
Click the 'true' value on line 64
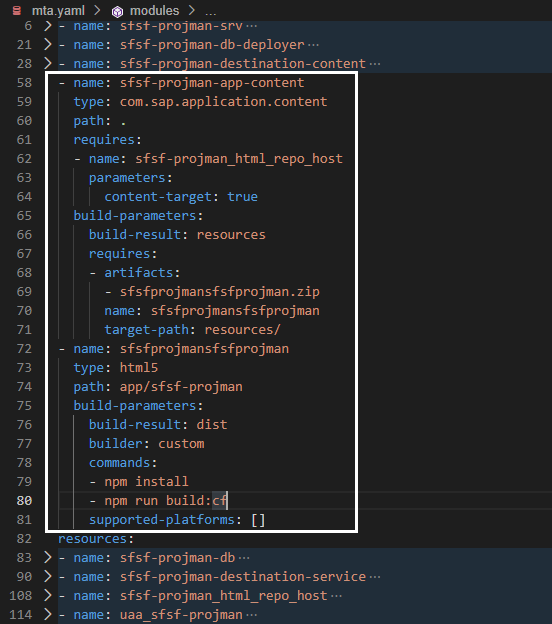tap(242, 197)
